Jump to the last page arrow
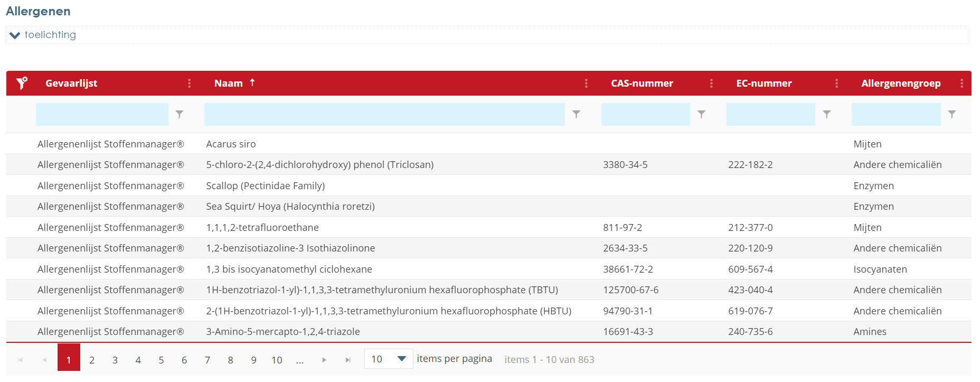980x382 pixels. pyautogui.click(x=348, y=360)
